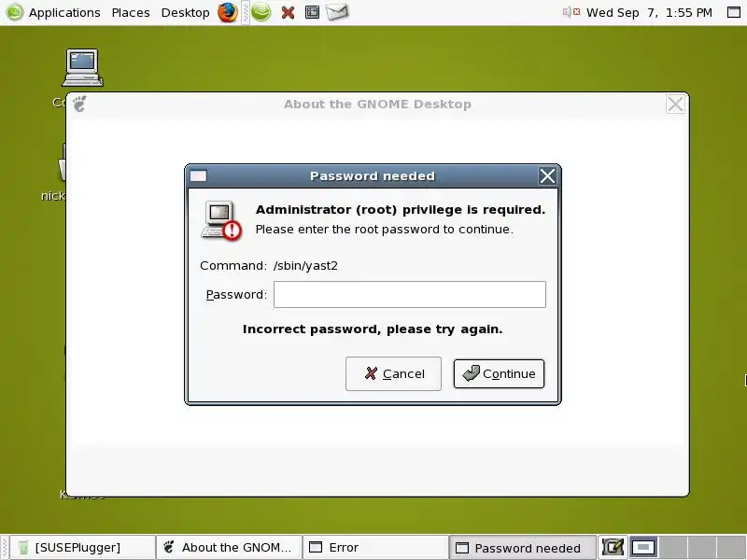This screenshot has height=560, width=747.
Task: Switch to the SUSEPlugger taskbar entry
Action: [82, 547]
